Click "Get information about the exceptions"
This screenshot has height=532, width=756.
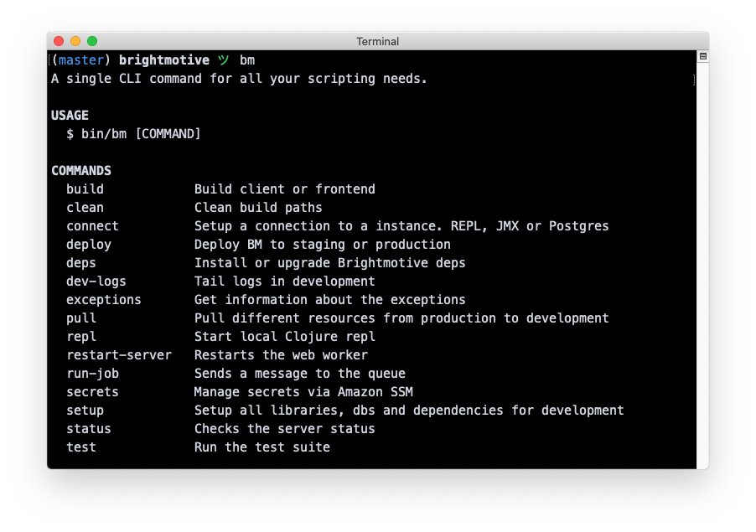pyautogui.click(x=329, y=300)
